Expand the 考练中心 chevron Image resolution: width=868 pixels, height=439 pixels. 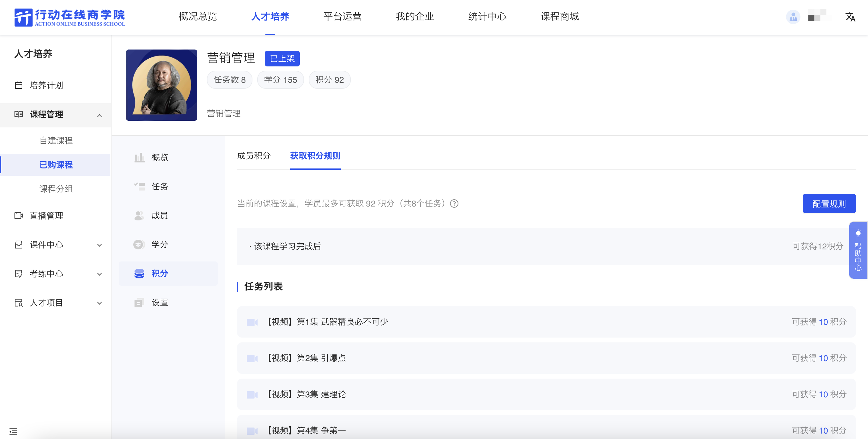pyautogui.click(x=100, y=274)
